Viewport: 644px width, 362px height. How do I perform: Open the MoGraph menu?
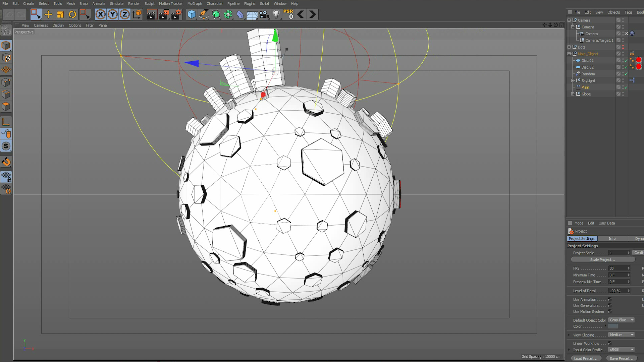pyautogui.click(x=195, y=4)
